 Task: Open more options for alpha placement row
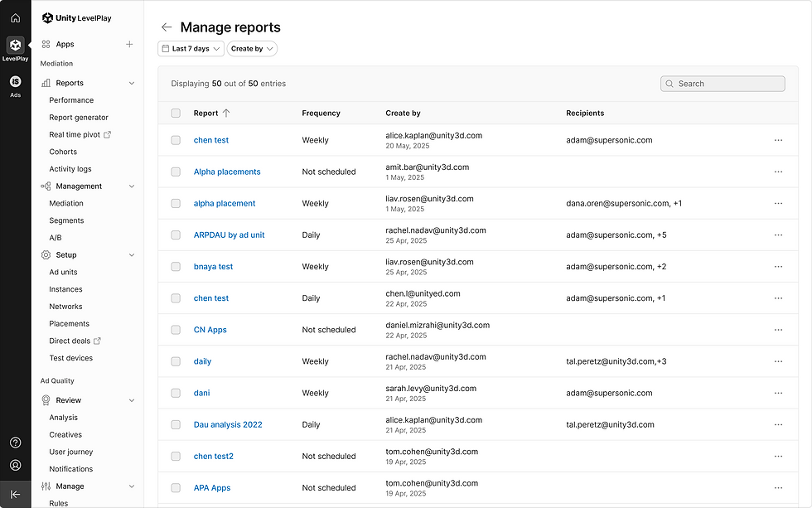click(778, 204)
